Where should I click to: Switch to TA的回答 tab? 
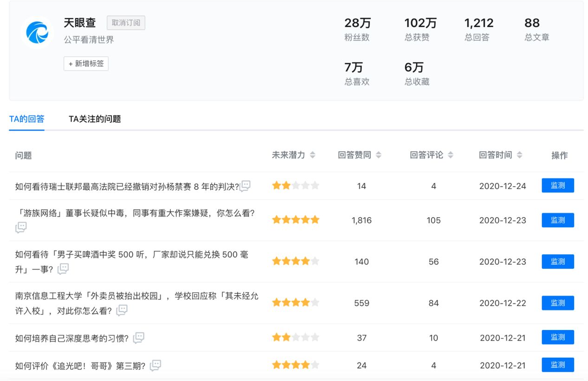click(27, 119)
